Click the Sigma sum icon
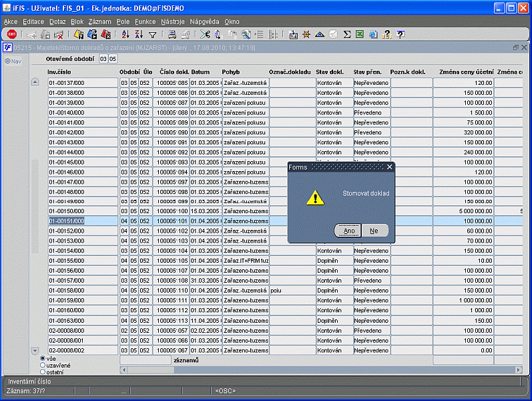This screenshot has width=532, height=401. pos(346,34)
